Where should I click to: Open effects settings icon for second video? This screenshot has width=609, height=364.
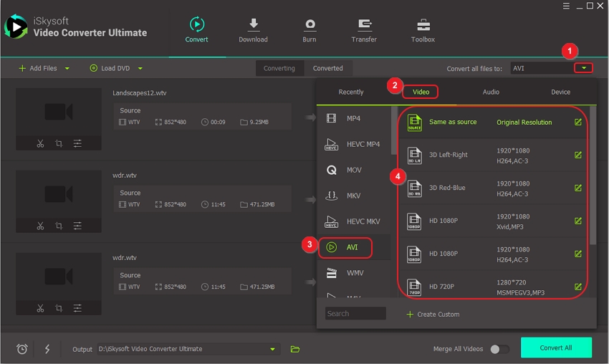coord(77,226)
